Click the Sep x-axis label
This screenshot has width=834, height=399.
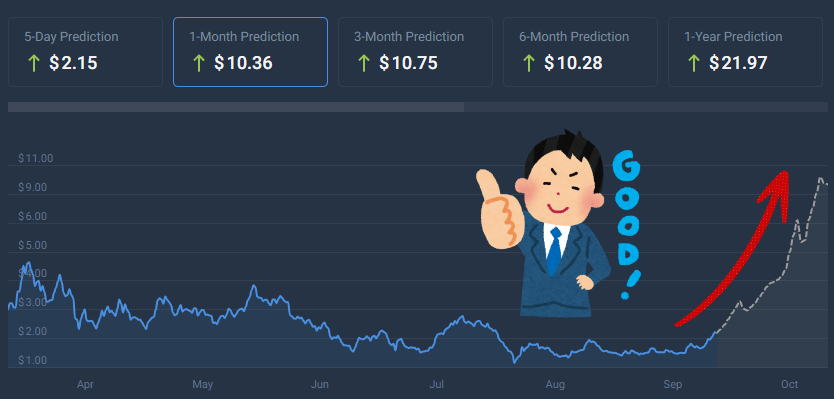click(673, 384)
